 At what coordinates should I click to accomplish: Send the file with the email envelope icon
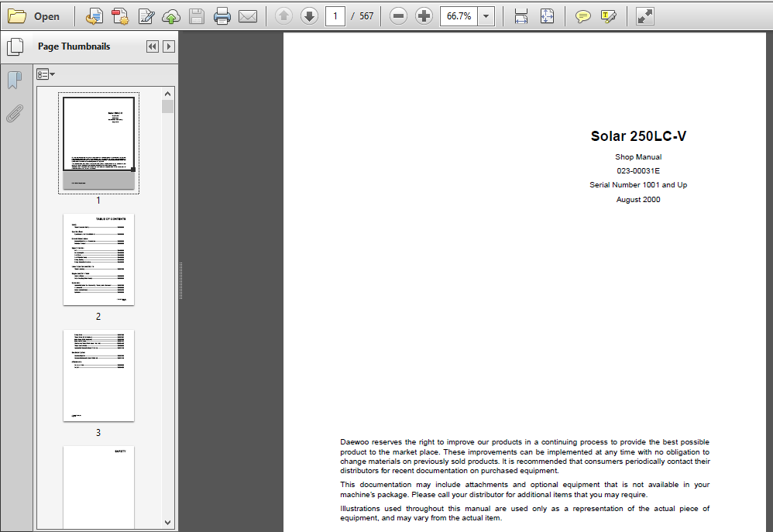(x=248, y=16)
